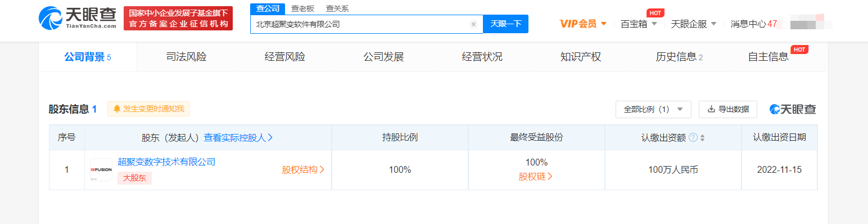Open 股权链 link
The height and width of the screenshot is (224, 868).
point(536,177)
